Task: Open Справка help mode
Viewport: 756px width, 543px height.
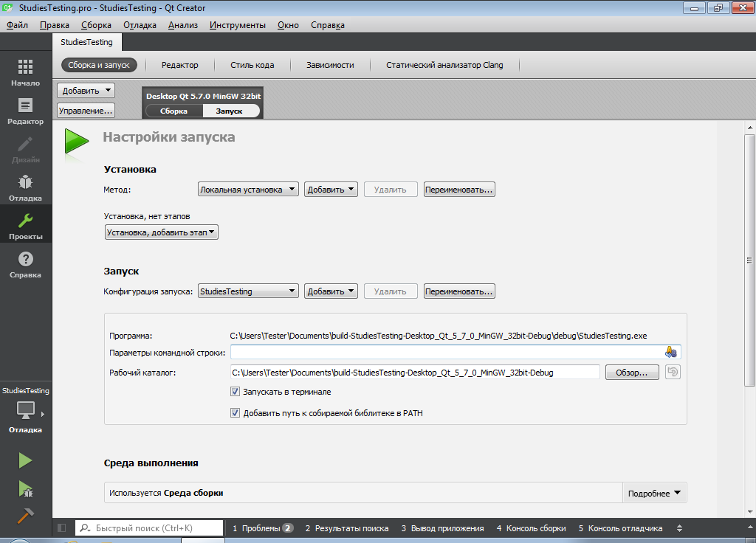Action: point(26,264)
